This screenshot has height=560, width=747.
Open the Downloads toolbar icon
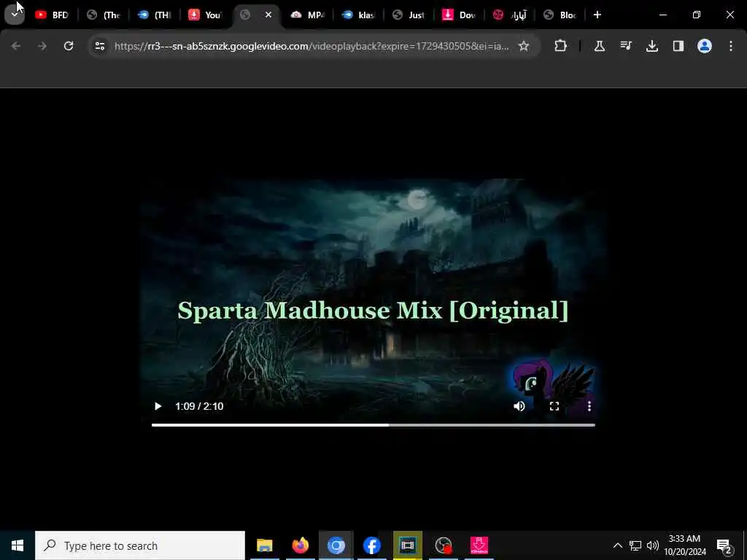coord(651,46)
